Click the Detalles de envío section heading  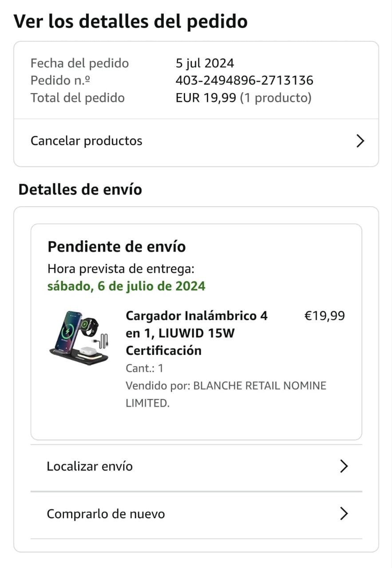click(x=80, y=189)
